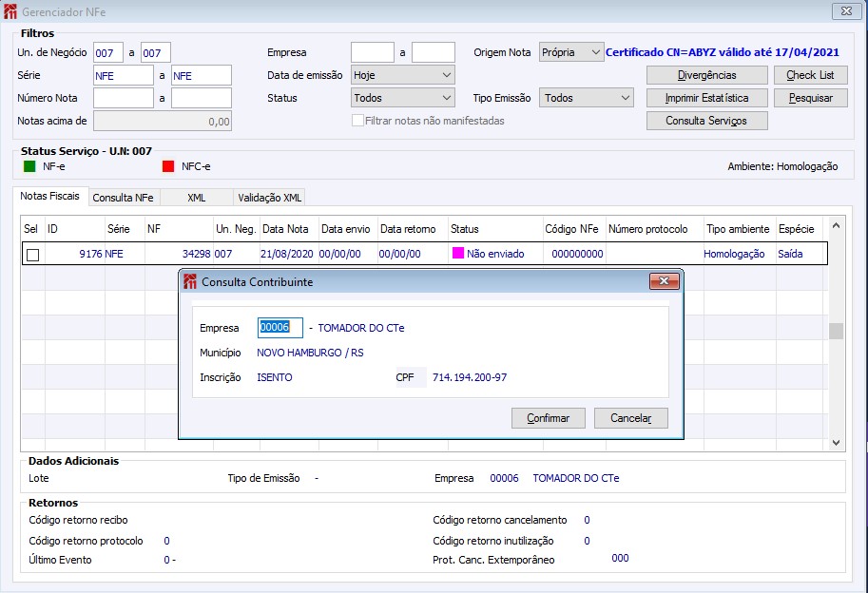This screenshot has width=868, height=593.
Task: Click the Código NFe column header
Action: [574, 229]
